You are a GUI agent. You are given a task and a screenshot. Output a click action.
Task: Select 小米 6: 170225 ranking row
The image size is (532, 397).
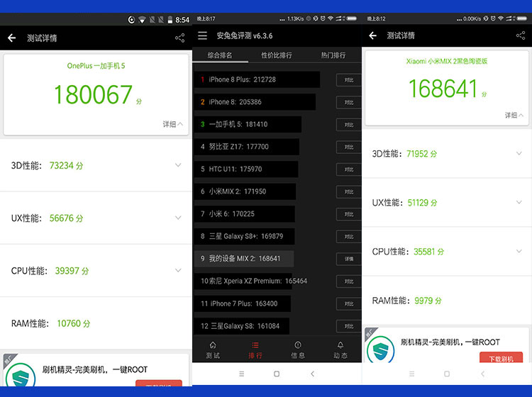click(x=244, y=214)
